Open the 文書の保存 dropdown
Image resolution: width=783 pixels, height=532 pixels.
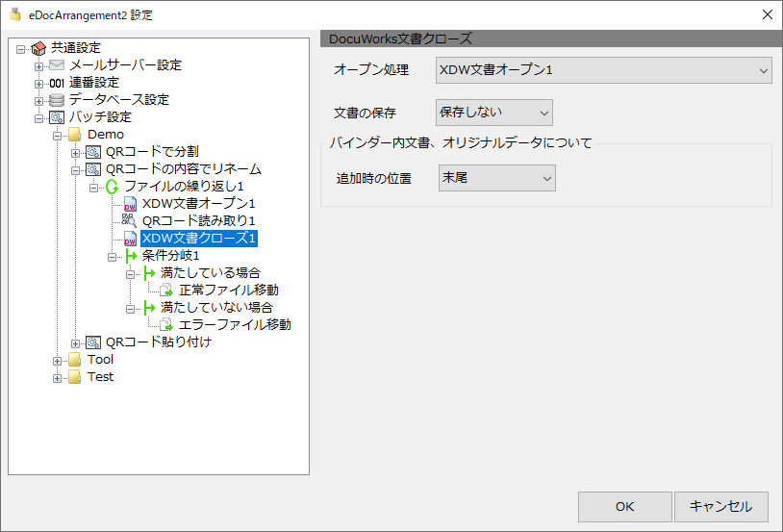(x=493, y=113)
